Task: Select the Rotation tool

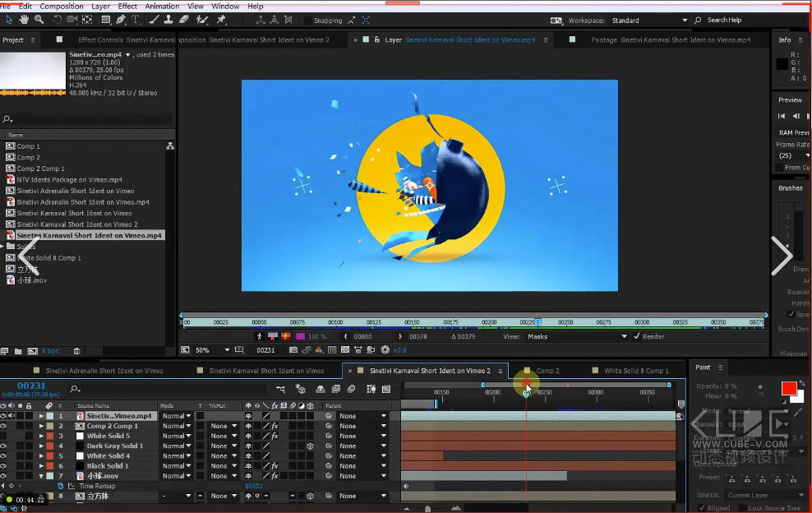Action: (57, 20)
